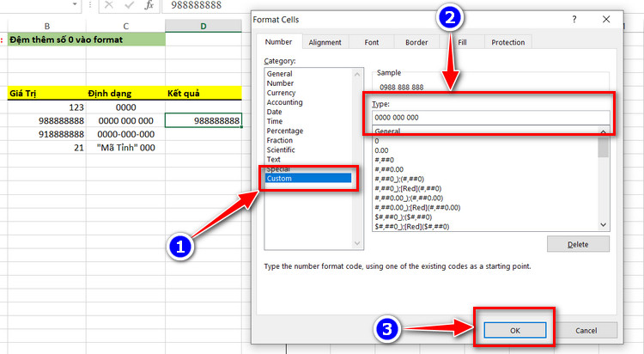Screen dimensions: 644x354
Task: Click the Delete button
Action: click(x=578, y=244)
